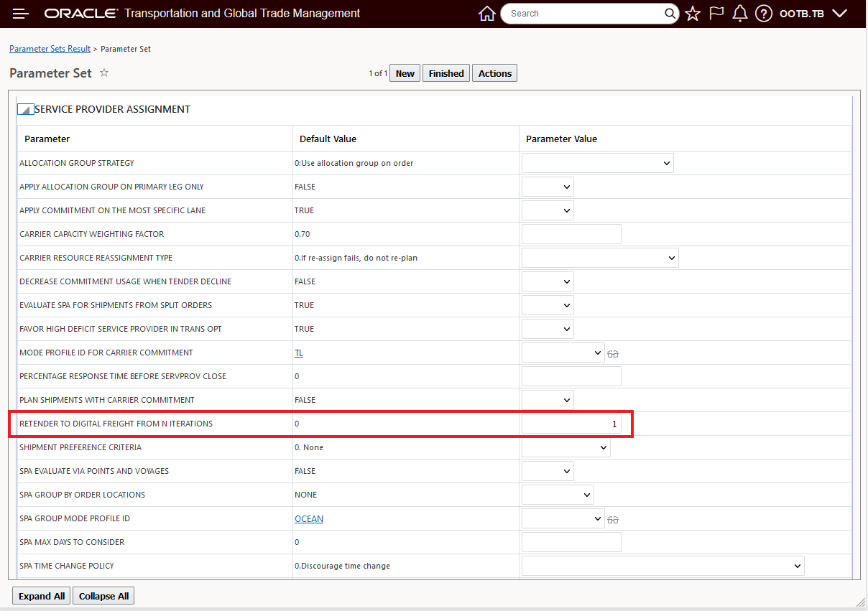The width and height of the screenshot is (868, 611).
Task: Select CARRIER CAPACITY WEIGHTING FACTOR label
Action: click(92, 234)
